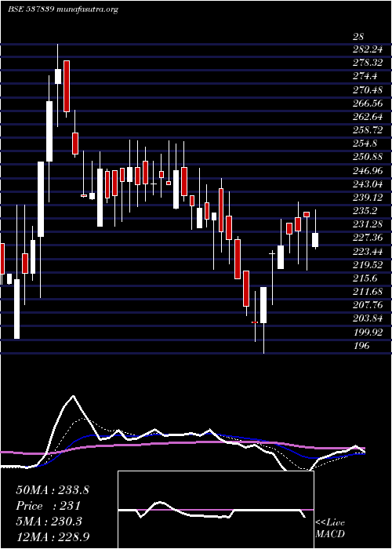Click the 219.52 price axis label

(366, 265)
